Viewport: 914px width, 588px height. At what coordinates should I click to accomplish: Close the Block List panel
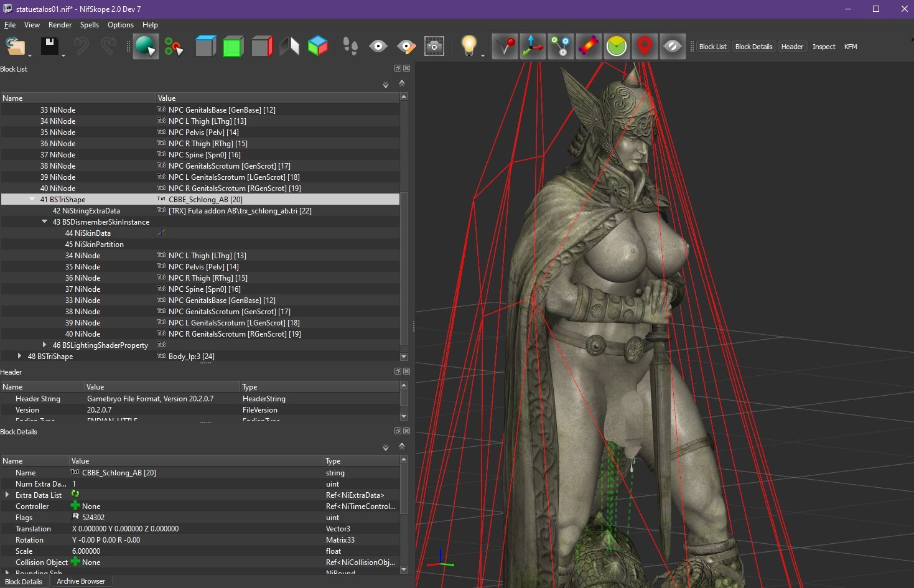[x=406, y=68]
